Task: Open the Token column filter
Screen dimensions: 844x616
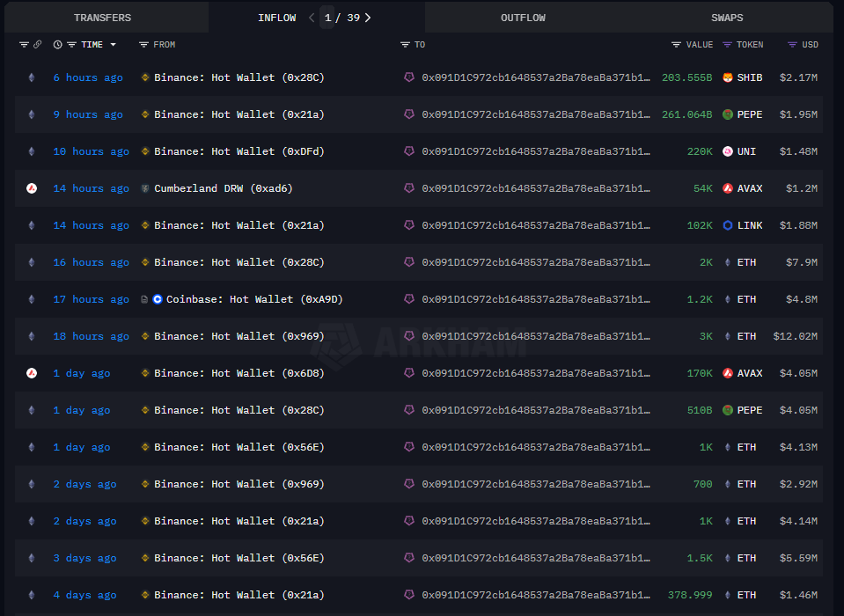Action: tap(727, 45)
